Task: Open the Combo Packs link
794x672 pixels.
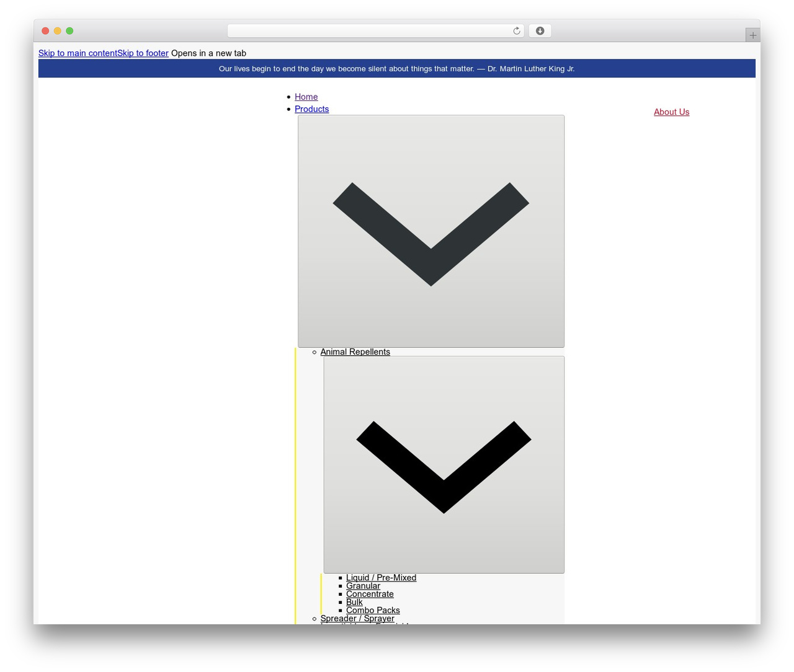Action: pyautogui.click(x=373, y=610)
